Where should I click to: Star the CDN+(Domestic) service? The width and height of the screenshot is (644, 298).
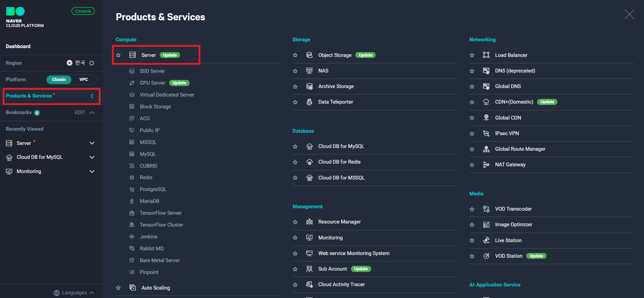(x=472, y=102)
